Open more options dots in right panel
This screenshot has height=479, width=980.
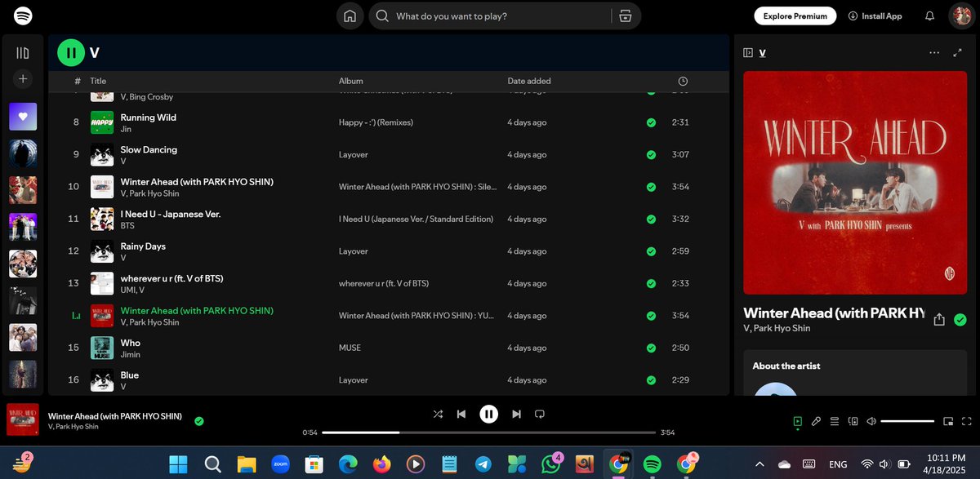[x=934, y=52]
